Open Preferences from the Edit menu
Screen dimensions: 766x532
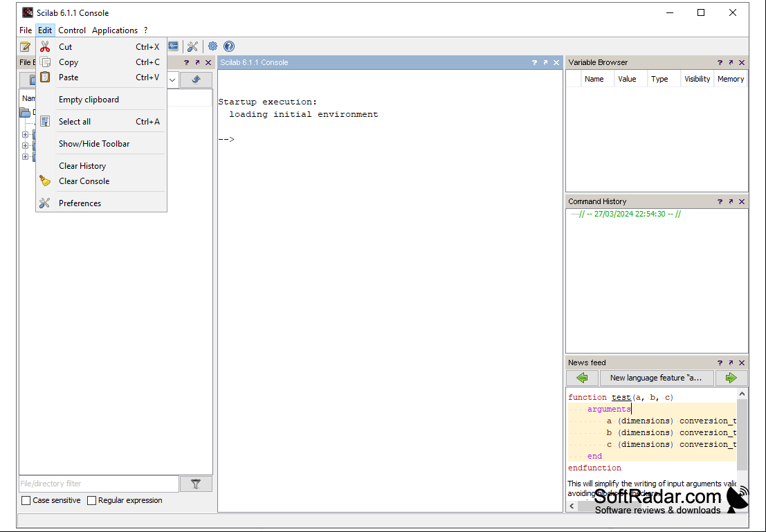click(101, 203)
